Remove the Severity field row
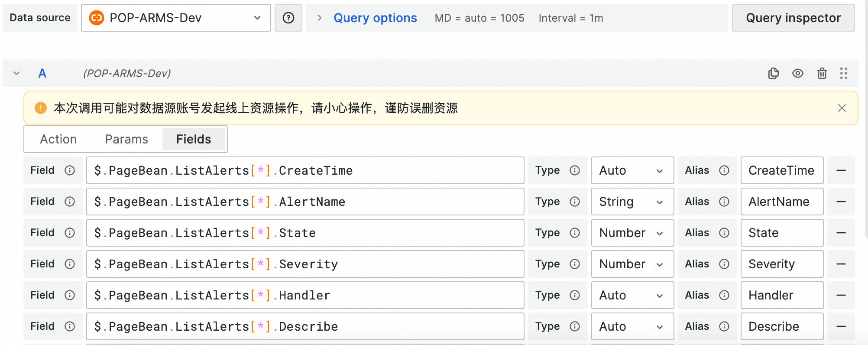This screenshot has width=868, height=345. point(841,264)
